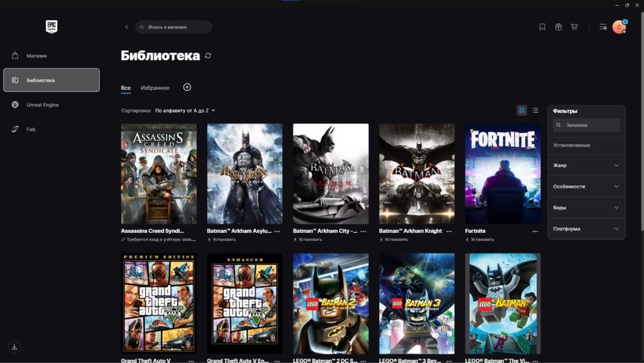Click the Assassins Creed Syndicate title

point(153,231)
